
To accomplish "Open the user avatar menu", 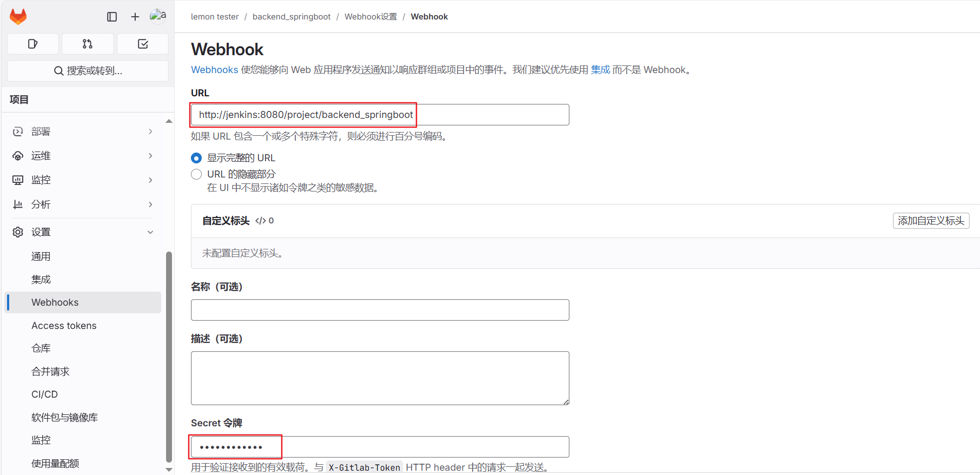I will [x=158, y=16].
